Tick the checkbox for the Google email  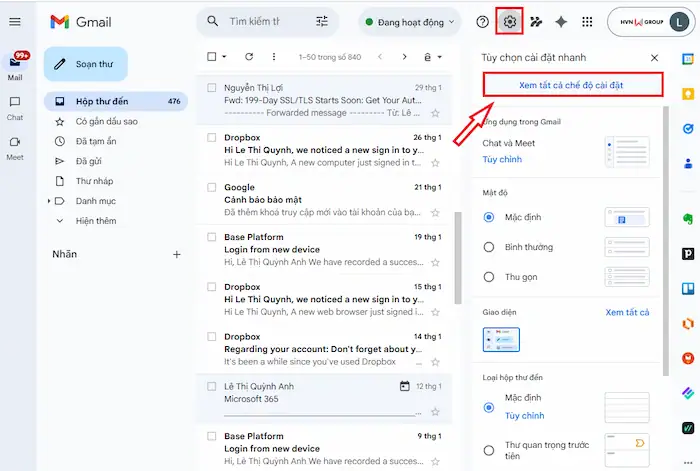(x=211, y=187)
